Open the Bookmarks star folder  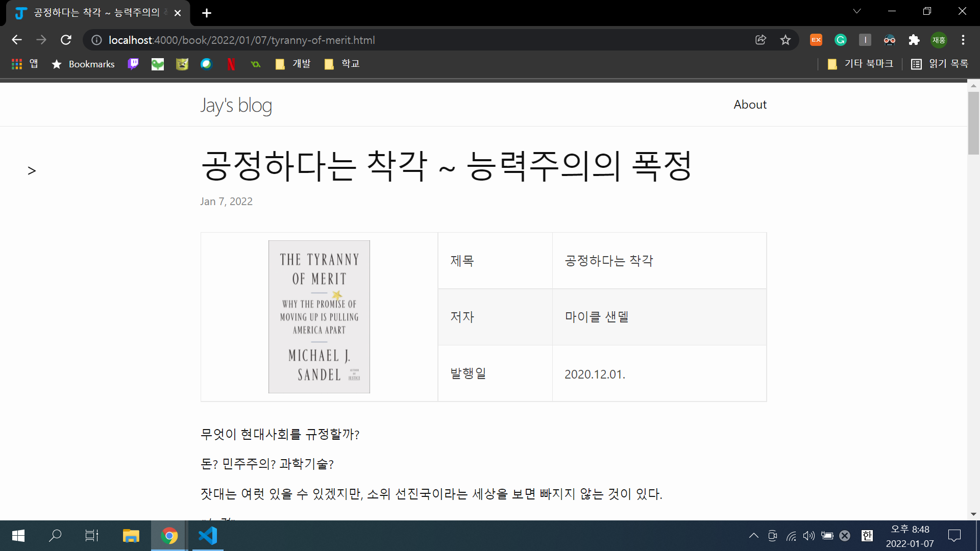[83, 64]
